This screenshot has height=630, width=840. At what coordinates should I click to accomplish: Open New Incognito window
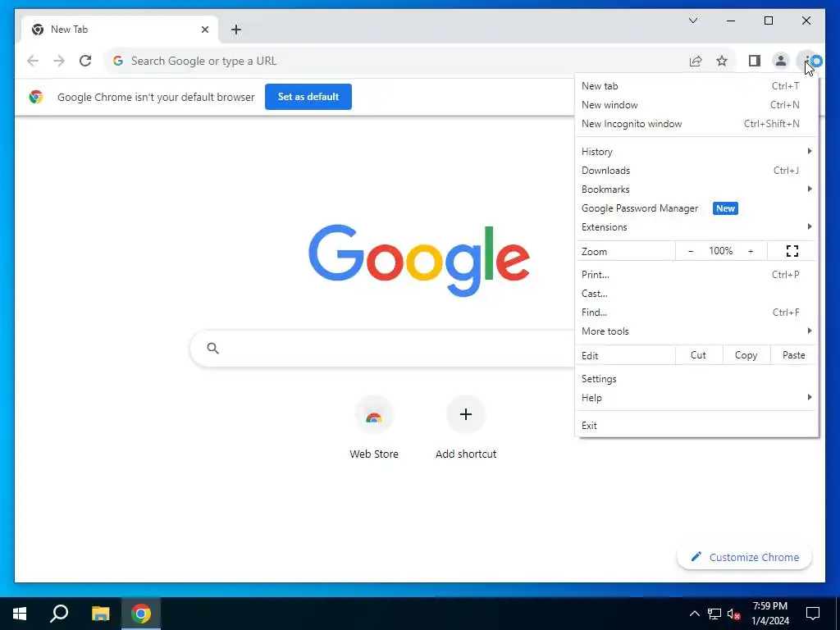point(696,124)
